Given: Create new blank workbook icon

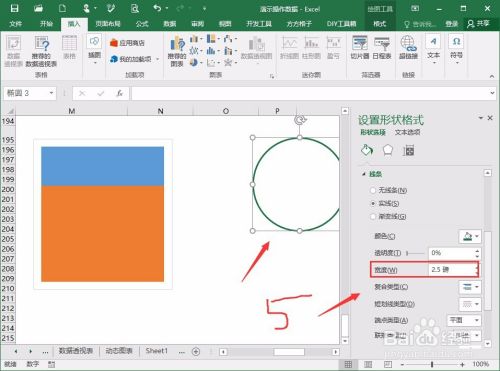Looking at the screenshot, I should pyautogui.click(x=62, y=8).
